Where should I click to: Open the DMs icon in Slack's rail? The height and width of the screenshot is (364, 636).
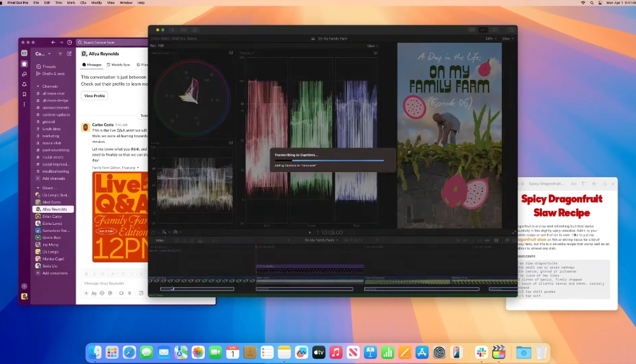[x=24, y=74]
